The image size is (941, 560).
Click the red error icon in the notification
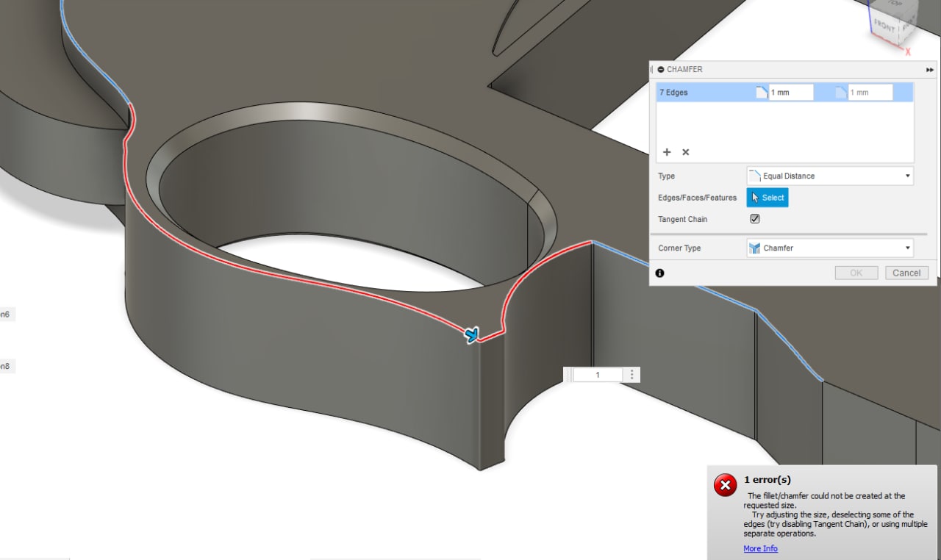[x=725, y=485]
